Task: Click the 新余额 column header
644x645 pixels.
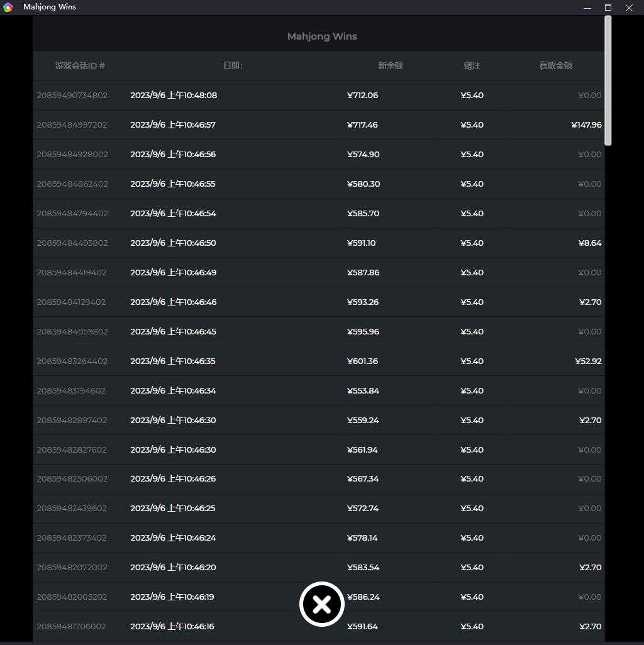Action: (391, 65)
